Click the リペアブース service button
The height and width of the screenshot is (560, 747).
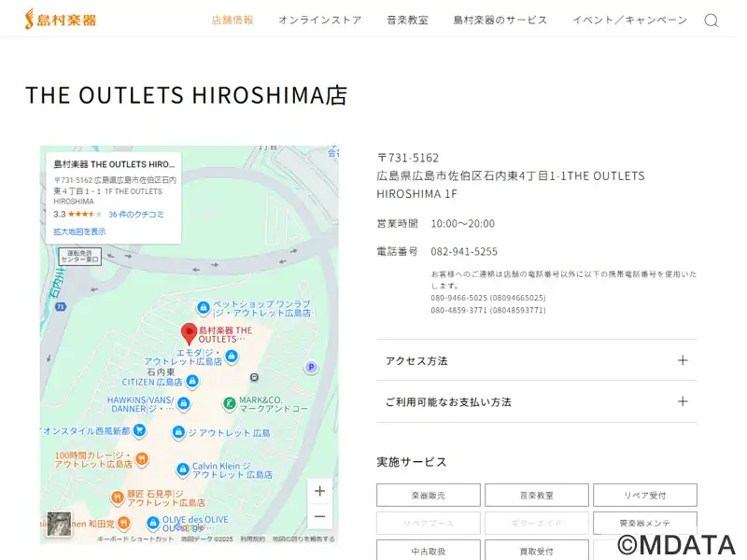(429, 523)
